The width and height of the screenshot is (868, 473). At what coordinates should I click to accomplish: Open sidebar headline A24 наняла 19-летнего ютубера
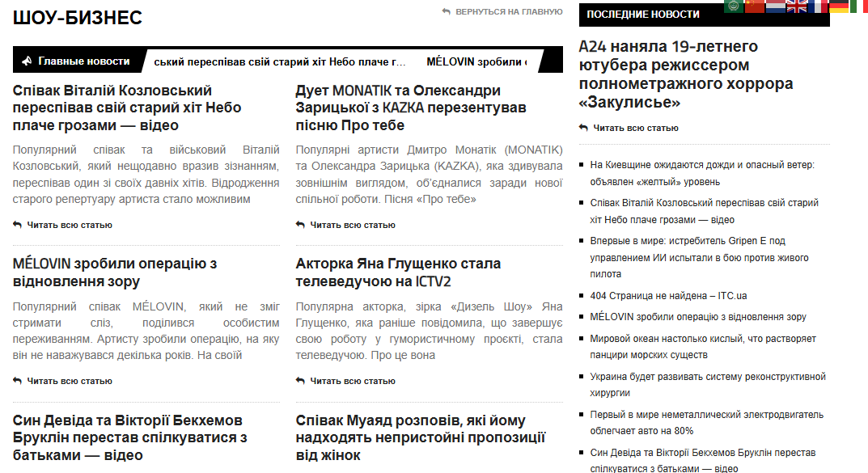pos(686,74)
